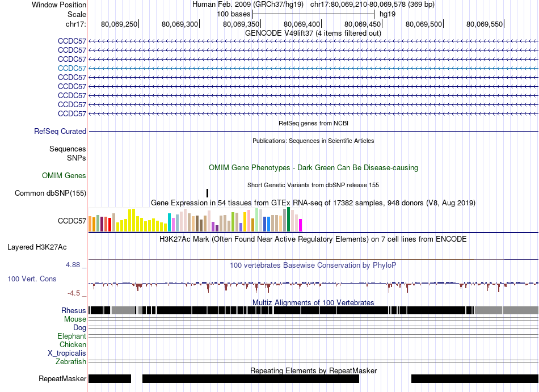Select the bottom CCDC57 GENCODE transcript label
Screen dimensions: 539x392
72,113
